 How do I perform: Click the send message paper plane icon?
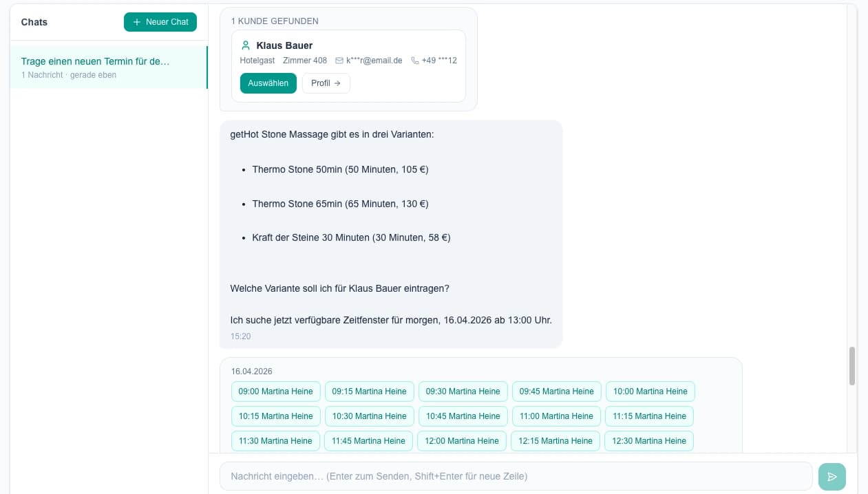832,477
